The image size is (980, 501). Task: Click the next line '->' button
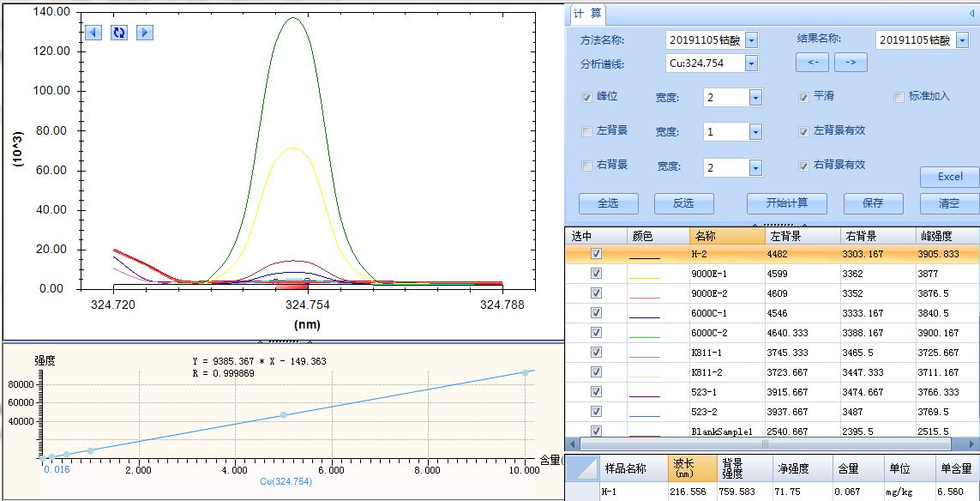pyautogui.click(x=851, y=63)
